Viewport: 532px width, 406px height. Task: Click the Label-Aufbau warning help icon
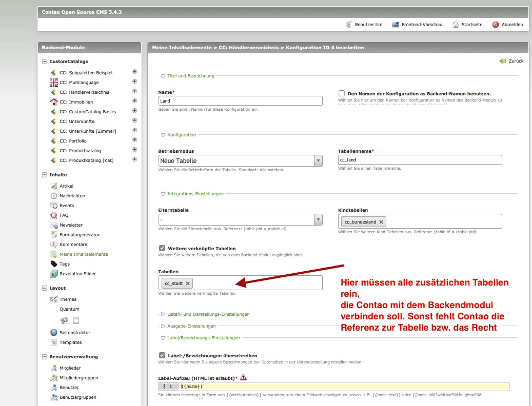pos(244,377)
